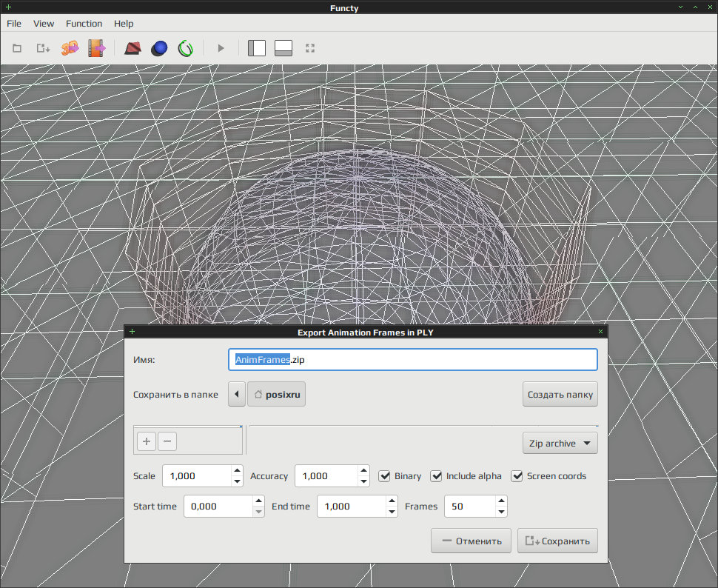Click the Имя filename input field
The height and width of the screenshot is (588, 718).
[x=412, y=359]
